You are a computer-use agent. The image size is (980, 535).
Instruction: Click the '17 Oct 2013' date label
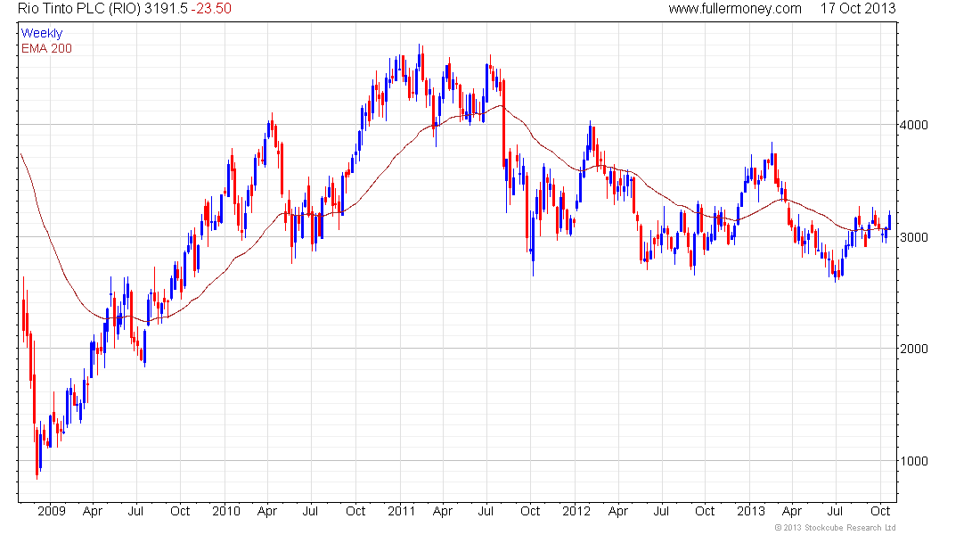pos(858,9)
